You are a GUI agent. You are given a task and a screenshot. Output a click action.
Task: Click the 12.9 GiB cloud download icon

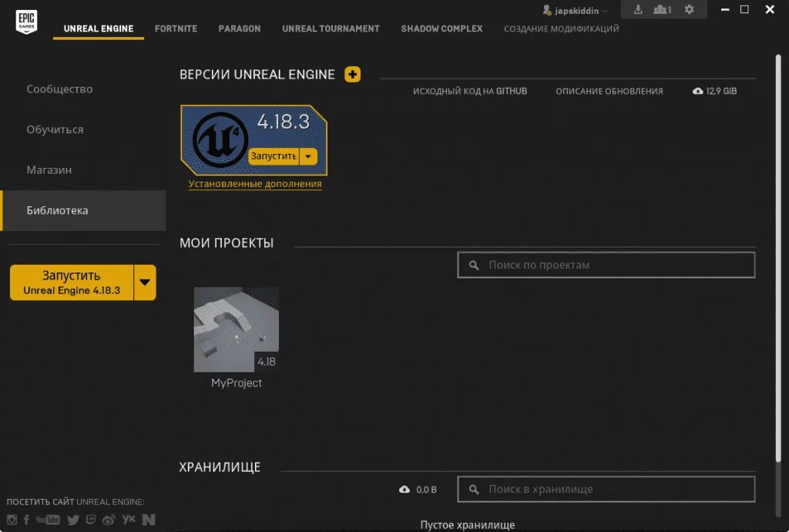(x=698, y=91)
